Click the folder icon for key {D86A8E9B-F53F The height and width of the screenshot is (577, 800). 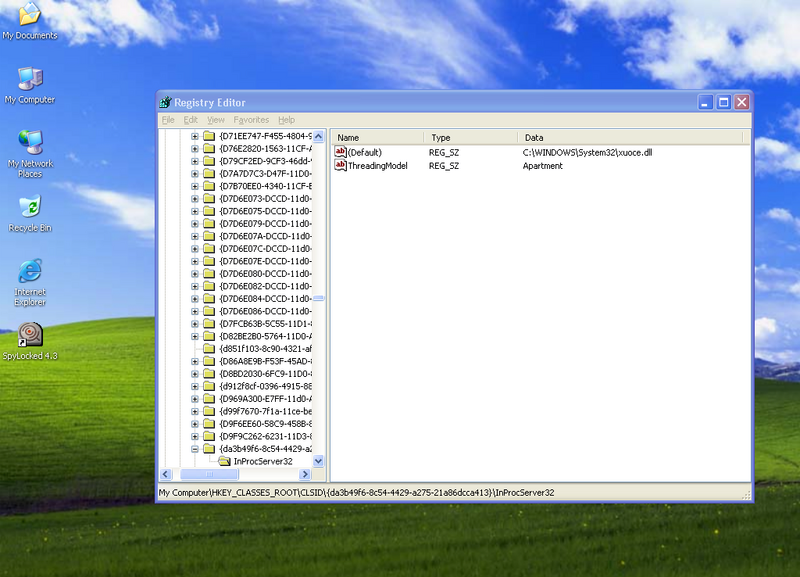[x=209, y=361]
